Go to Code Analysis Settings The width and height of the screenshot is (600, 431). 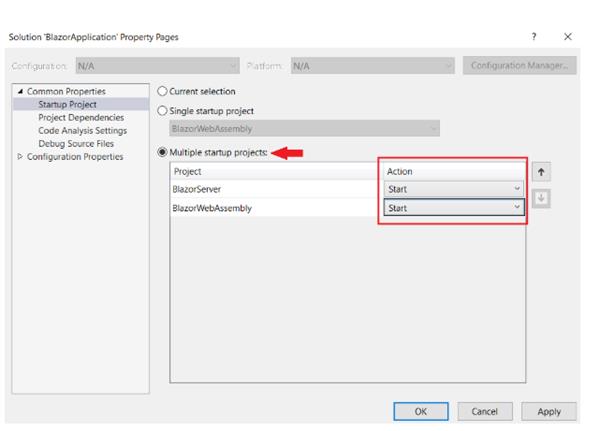[x=82, y=130]
